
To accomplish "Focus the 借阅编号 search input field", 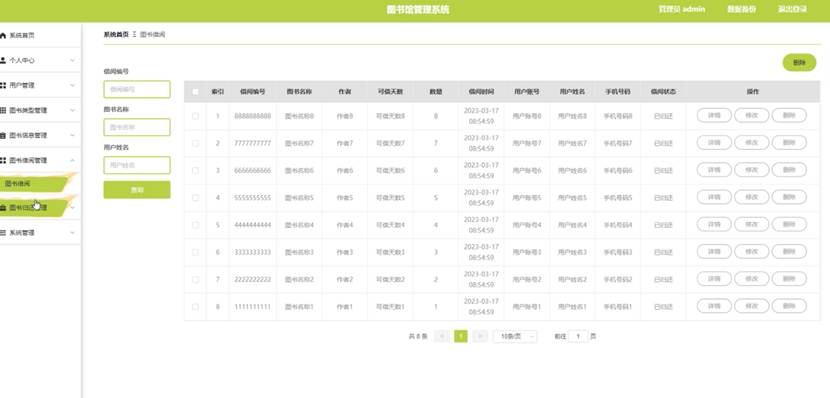I will pyautogui.click(x=137, y=89).
